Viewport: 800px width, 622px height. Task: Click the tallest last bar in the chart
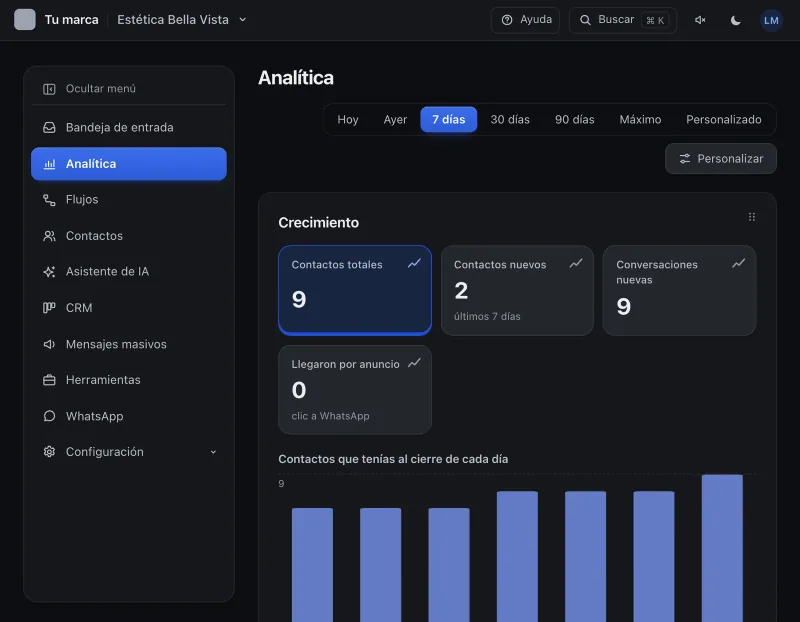pyautogui.click(x=722, y=548)
